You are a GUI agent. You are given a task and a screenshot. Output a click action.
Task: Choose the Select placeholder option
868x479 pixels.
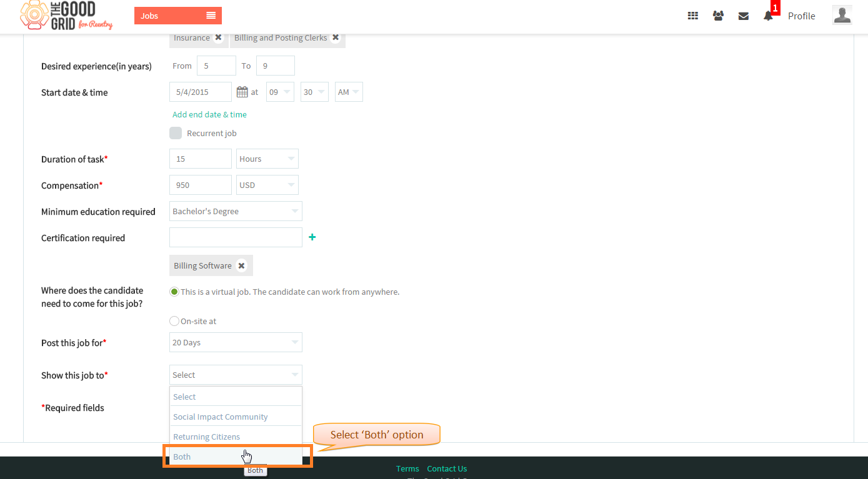(236, 397)
